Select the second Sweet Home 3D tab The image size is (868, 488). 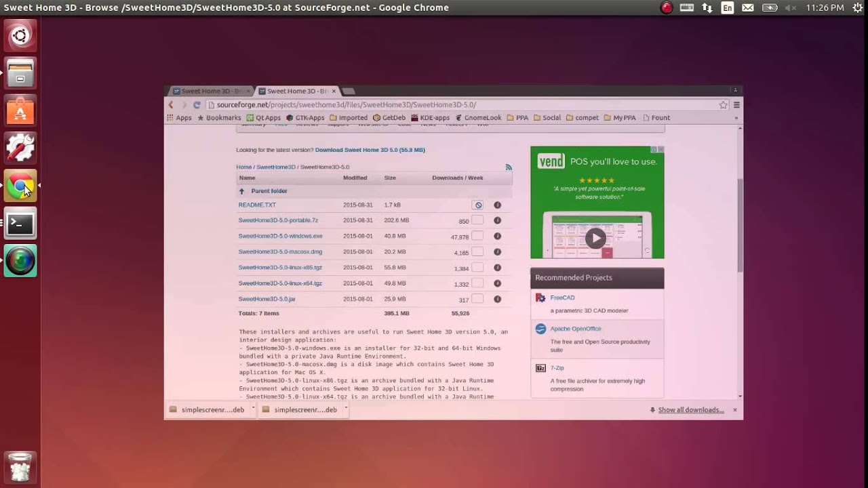296,91
